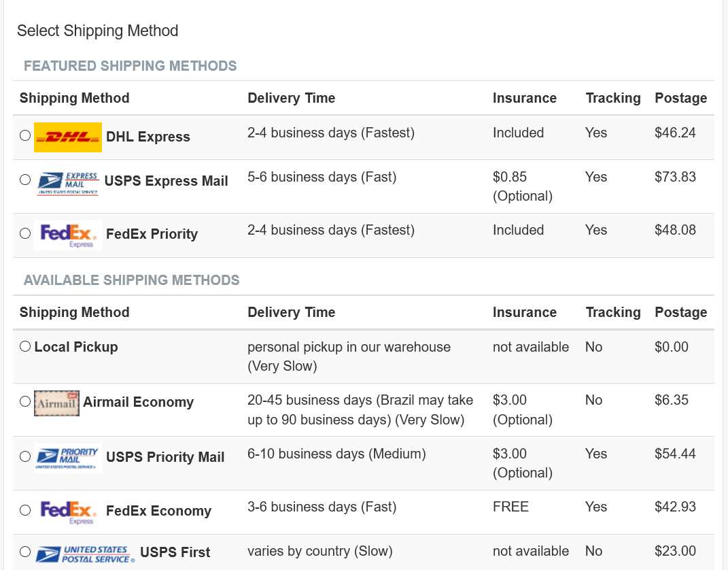
Task: Click the DHL Express logo
Action: 68,137
